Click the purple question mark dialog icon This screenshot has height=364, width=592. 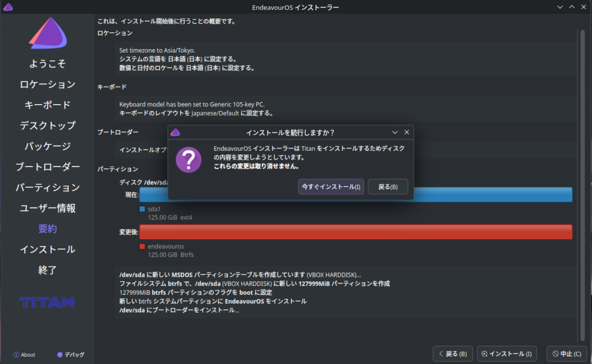pyautogui.click(x=188, y=159)
